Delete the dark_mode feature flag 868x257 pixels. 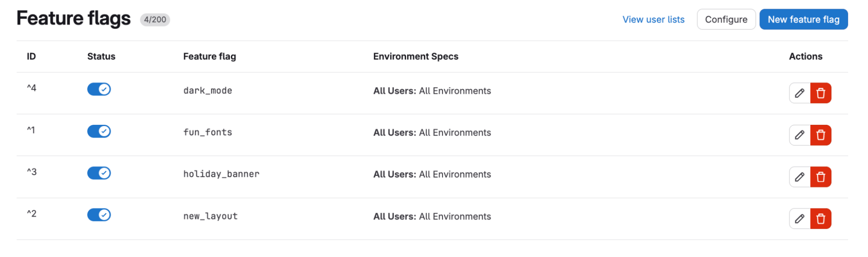click(x=821, y=93)
